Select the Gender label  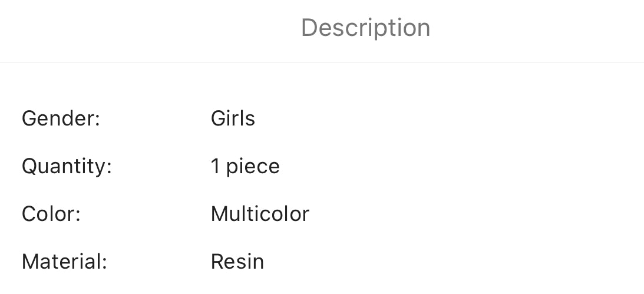point(61,118)
